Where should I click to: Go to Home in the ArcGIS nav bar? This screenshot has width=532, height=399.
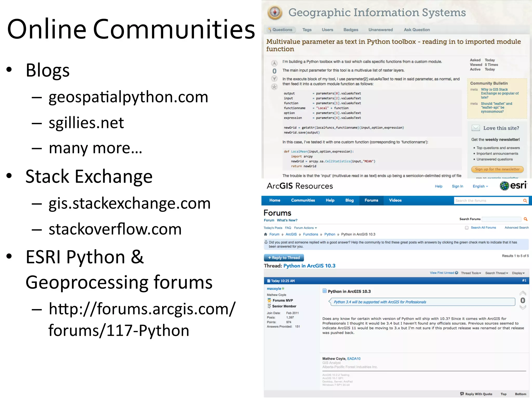(275, 200)
